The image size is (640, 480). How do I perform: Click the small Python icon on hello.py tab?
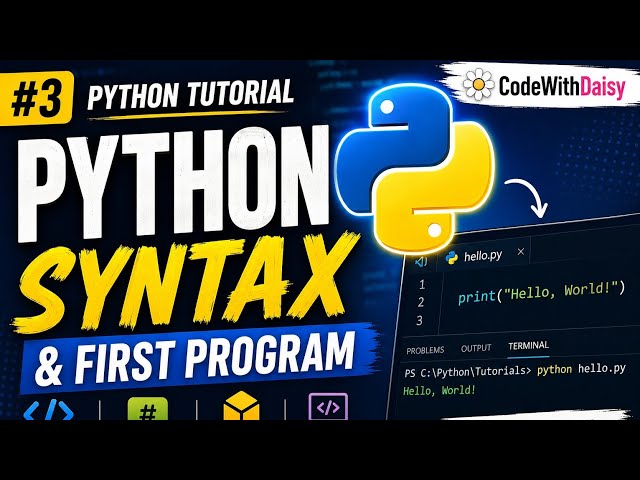point(451,258)
